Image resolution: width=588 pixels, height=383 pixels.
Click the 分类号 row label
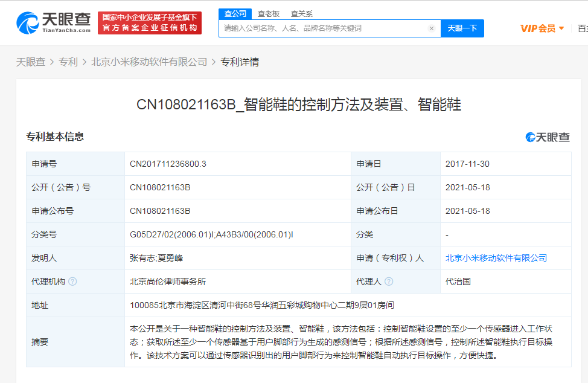click(44, 234)
